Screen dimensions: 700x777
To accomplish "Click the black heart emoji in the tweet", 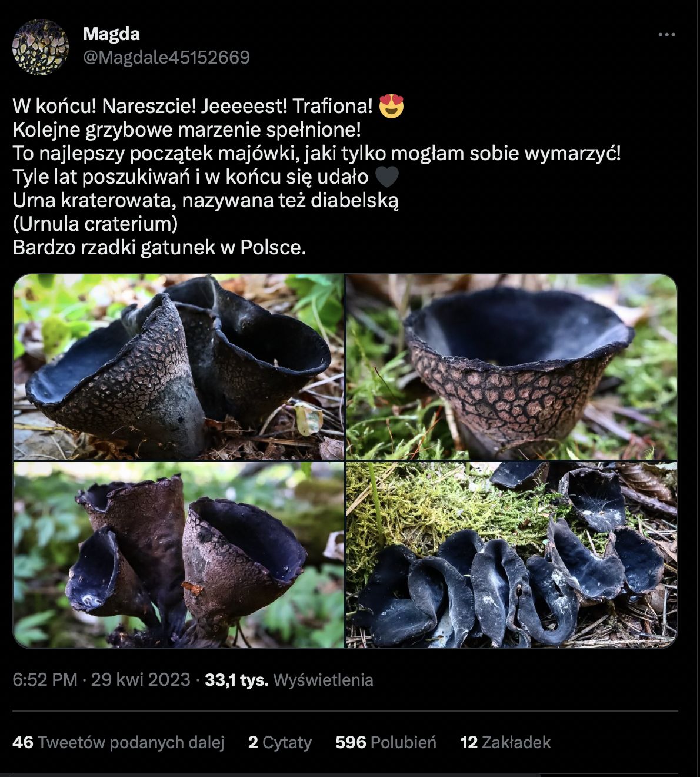I will pyautogui.click(x=386, y=177).
